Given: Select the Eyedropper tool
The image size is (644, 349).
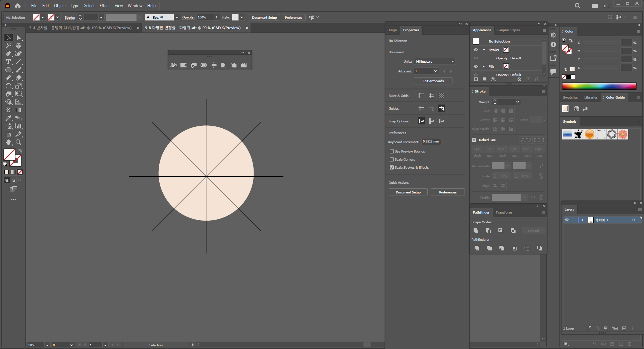Looking at the screenshot, I should click(8, 118).
